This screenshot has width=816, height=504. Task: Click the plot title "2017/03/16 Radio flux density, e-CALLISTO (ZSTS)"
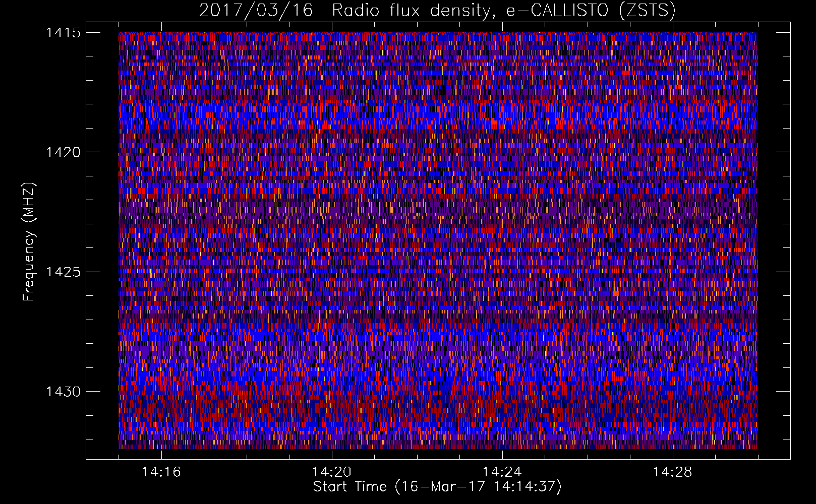tap(437, 10)
